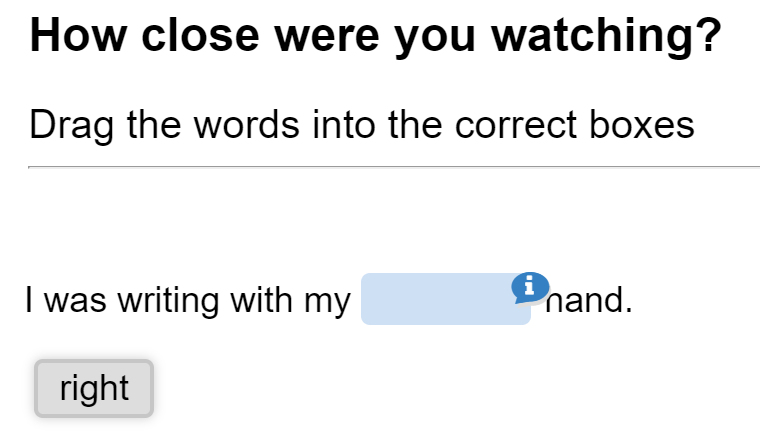This screenshot has width=760, height=435.
Task: Click the word 'with' in the sentence
Action: click(262, 300)
